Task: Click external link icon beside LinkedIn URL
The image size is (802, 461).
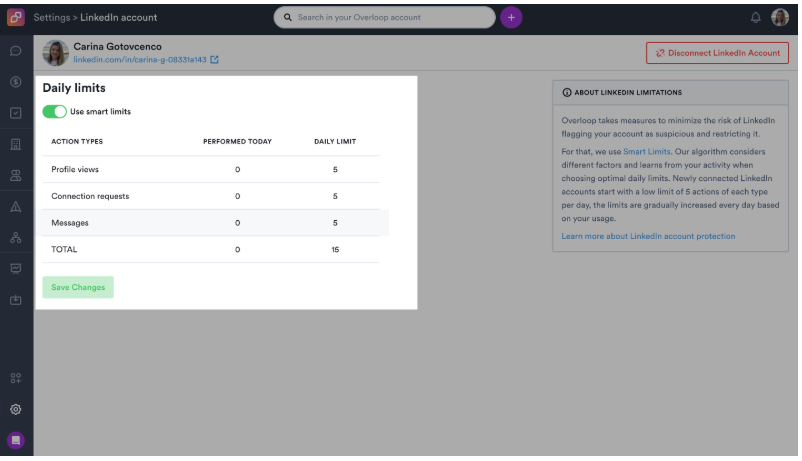Action: [x=214, y=60]
